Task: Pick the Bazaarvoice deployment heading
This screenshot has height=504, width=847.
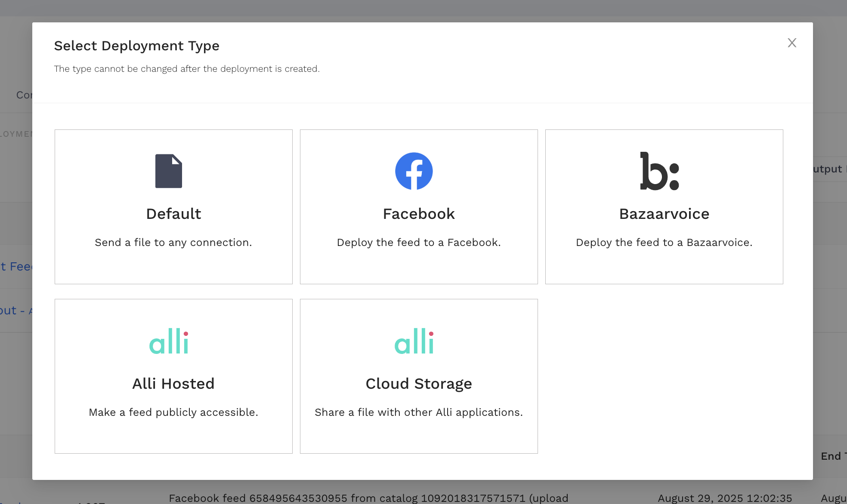Action: 664,214
